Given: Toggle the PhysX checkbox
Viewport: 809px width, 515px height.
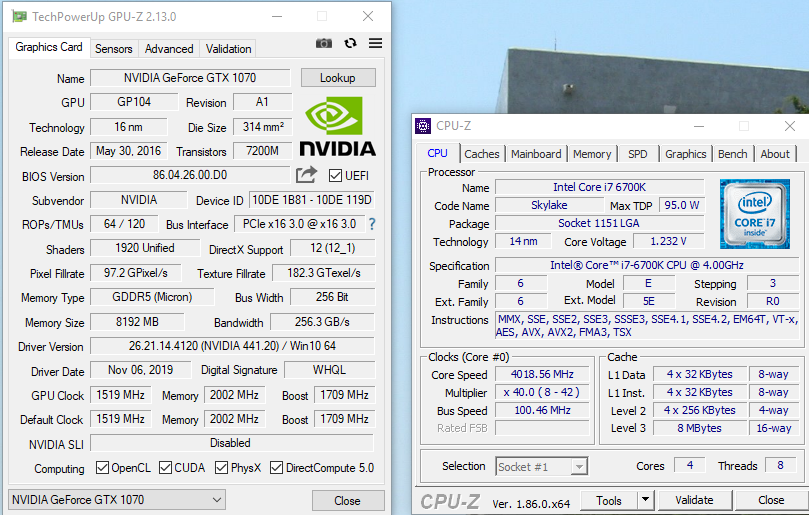Looking at the screenshot, I should pos(221,468).
